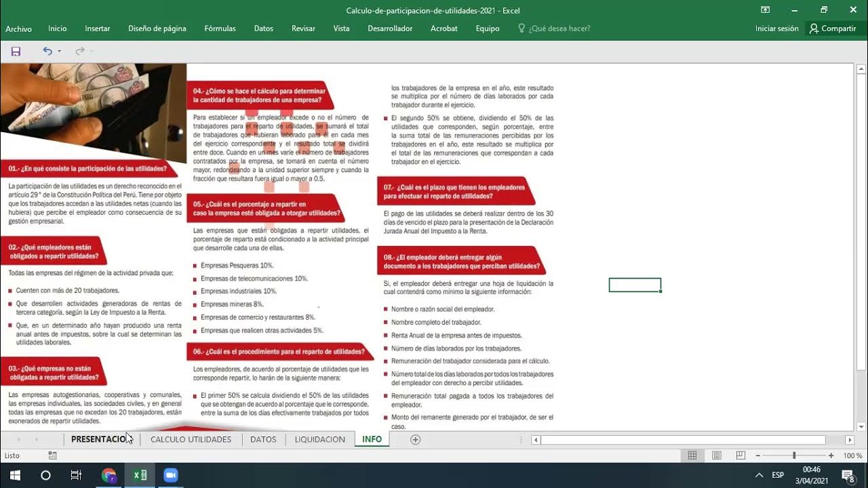Open the Equipo ribbon tab
Image resolution: width=868 pixels, height=488 pixels.
488,28
